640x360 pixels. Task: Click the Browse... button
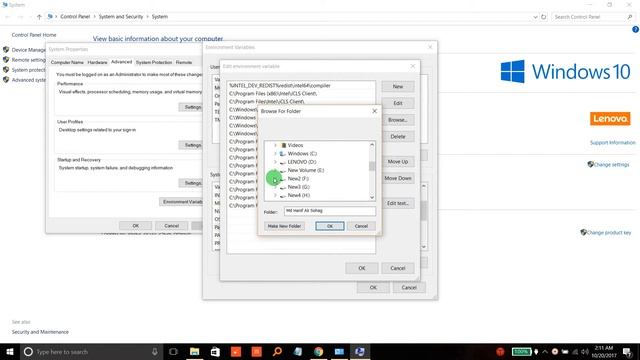coord(398,120)
